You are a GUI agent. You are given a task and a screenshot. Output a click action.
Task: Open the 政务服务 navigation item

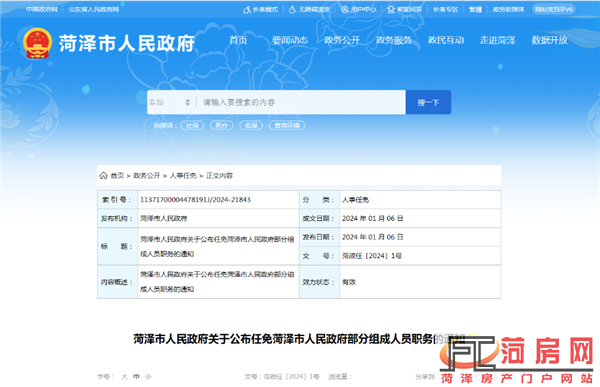[394, 40]
